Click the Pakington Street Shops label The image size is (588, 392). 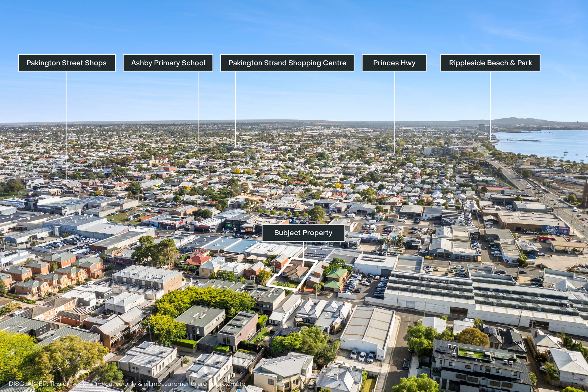(67, 63)
